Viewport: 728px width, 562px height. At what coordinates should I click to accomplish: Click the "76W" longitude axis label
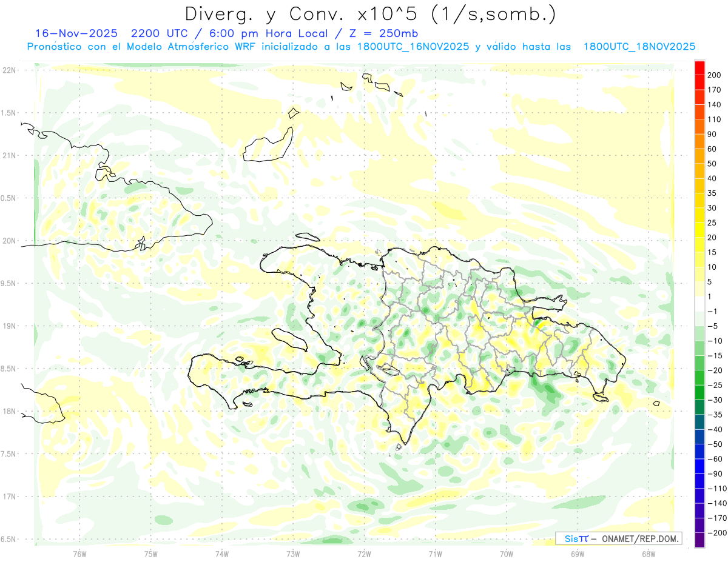point(79,554)
